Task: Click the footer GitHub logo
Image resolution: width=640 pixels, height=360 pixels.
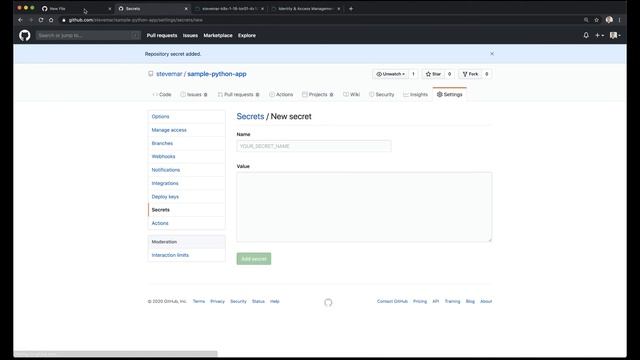Action: [328, 302]
